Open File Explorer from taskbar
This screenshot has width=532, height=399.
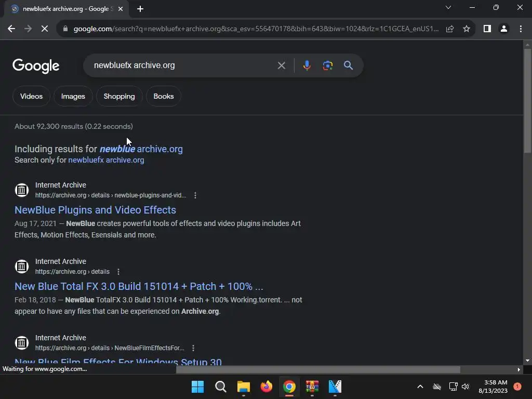(243, 387)
